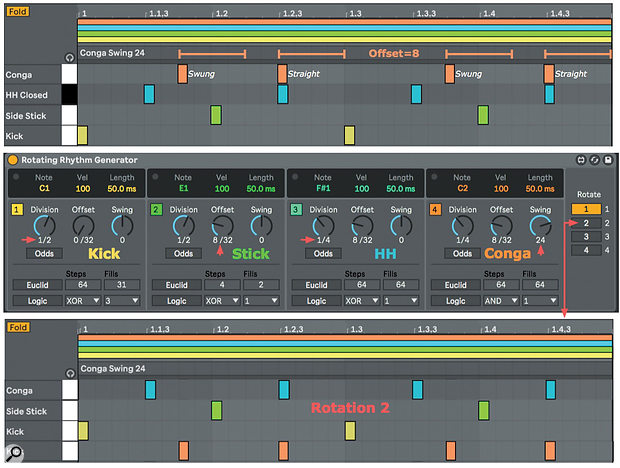Click Conga Fills field showing 64
620x468 pixels.
coord(540,285)
